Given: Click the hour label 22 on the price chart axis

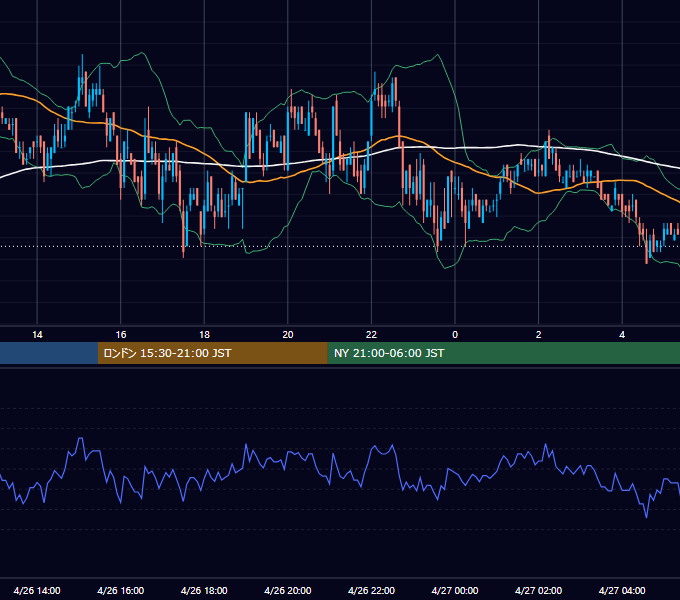Looking at the screenshot, I should (372, 335).
